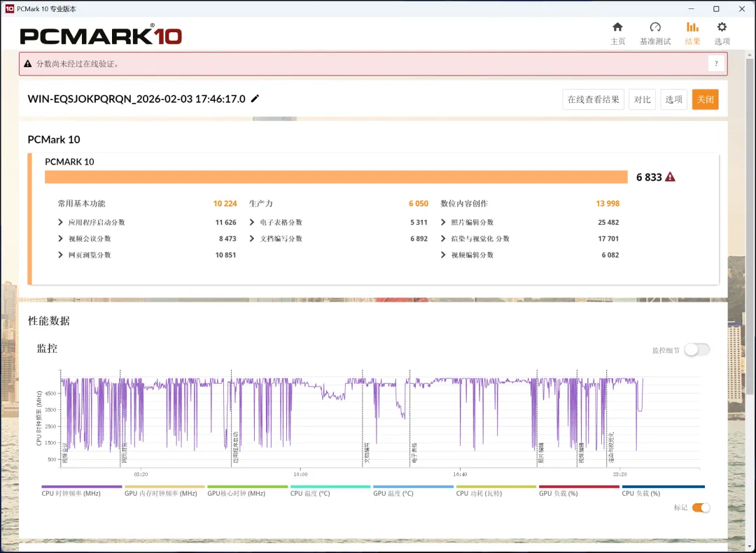Click the 5 311 spreadsheet score
This screenshot has width=756, height=553.
tap(419, 223)
